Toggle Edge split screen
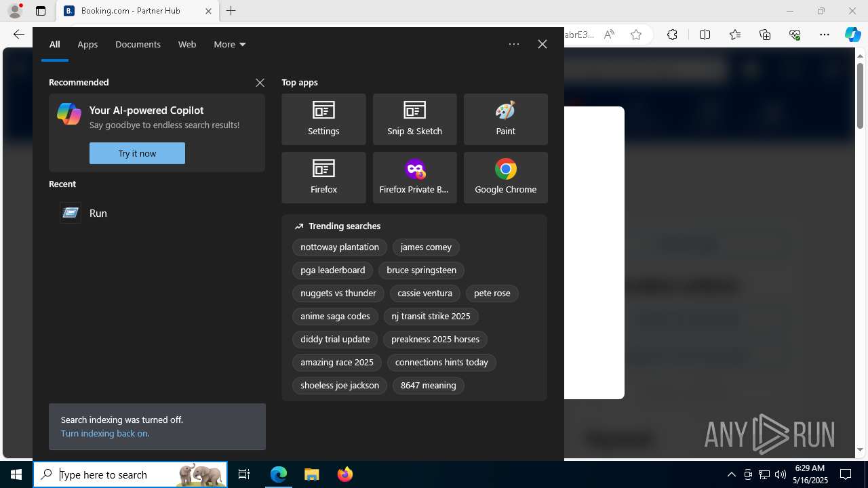Viewport: 868px width, 488px height. pyautogui.click(x=705, y=35)
